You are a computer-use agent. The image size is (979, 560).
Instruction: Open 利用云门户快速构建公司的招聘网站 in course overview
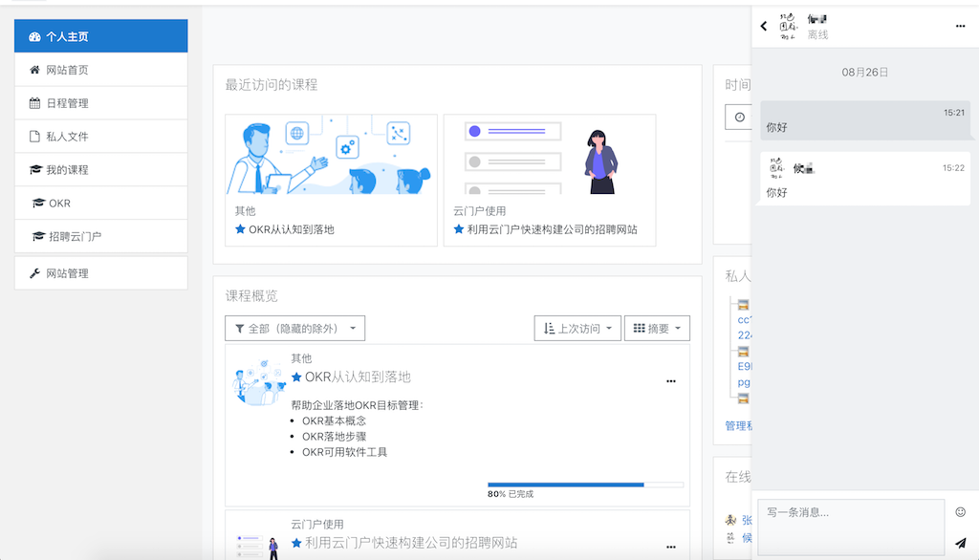click(411, 543)
